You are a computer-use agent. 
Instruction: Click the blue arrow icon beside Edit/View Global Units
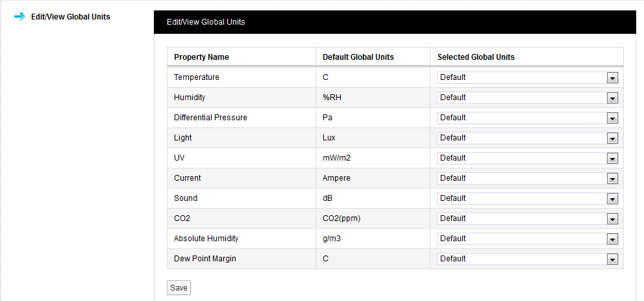click(x=19, y=16)
